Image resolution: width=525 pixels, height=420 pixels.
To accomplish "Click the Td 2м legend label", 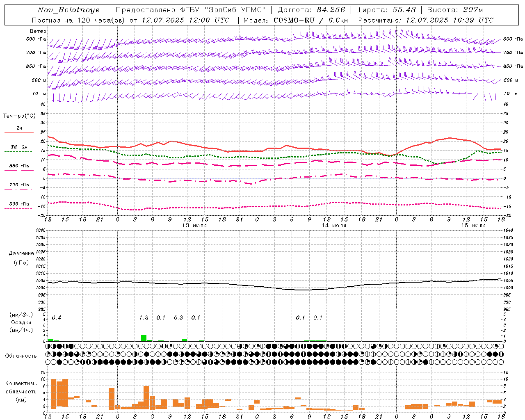I will pos(19,147).
